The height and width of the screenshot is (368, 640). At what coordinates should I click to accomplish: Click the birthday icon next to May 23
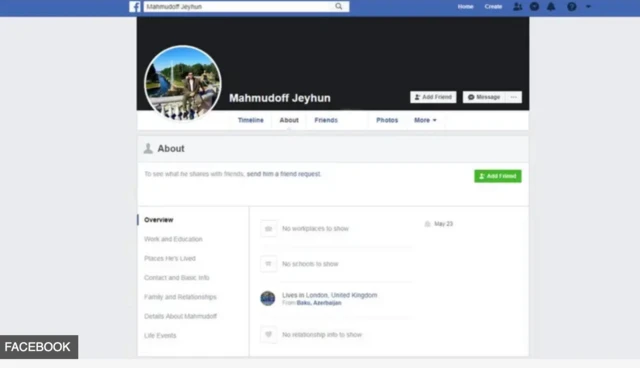coord(427,224)
